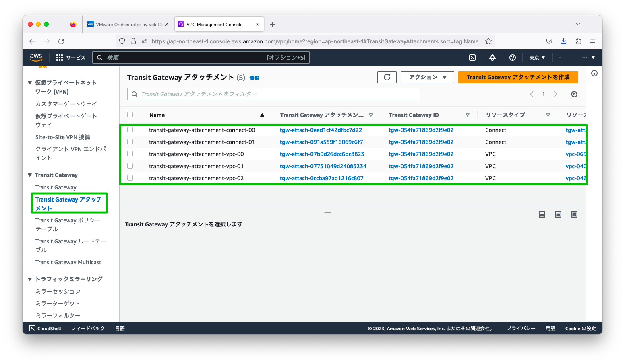Focus the attachments filter field

click(274, 94)
